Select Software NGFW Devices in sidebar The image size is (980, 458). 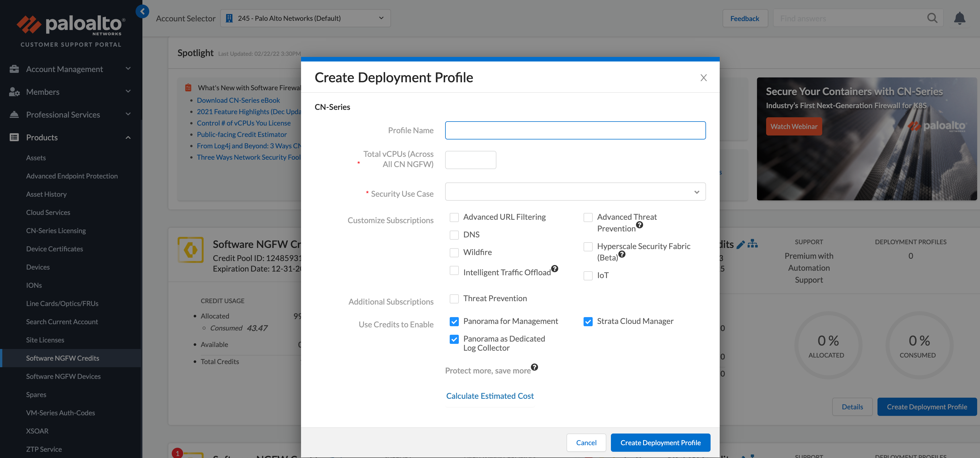pos(63,376)
